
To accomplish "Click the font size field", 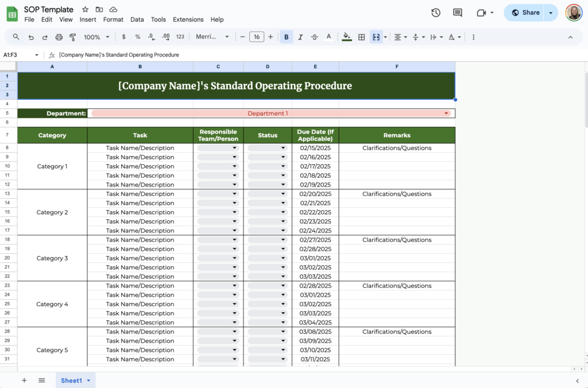I will [257, 37].
